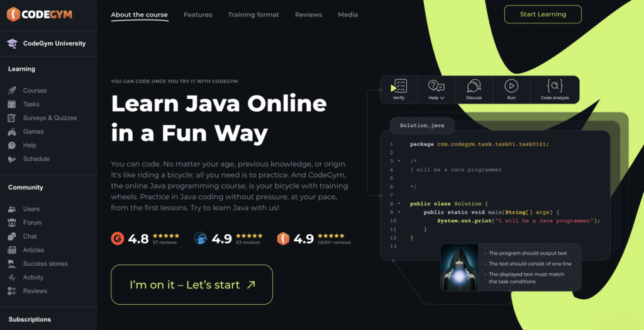Screen dimensions: 644x330
Task: Click the Success stories icon
Action: 12,264
